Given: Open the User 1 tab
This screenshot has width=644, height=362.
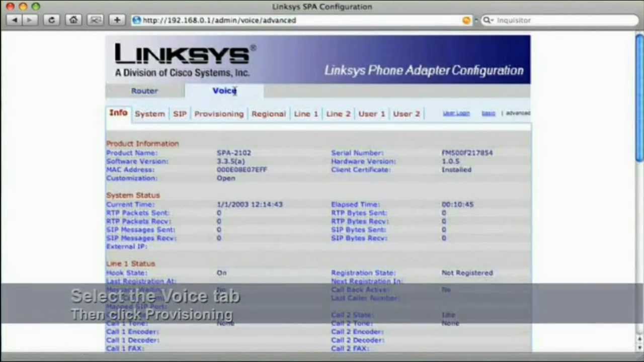Looking at the screenshot, I should [x=372, y=114].
